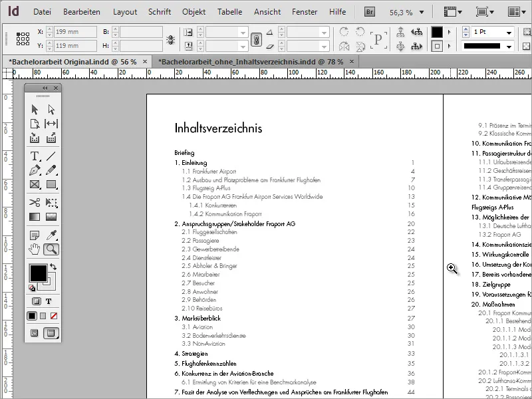Toggle constrain proportions for width and height
The width and height of the screenshot is (532, 399).
pos(170,40)
